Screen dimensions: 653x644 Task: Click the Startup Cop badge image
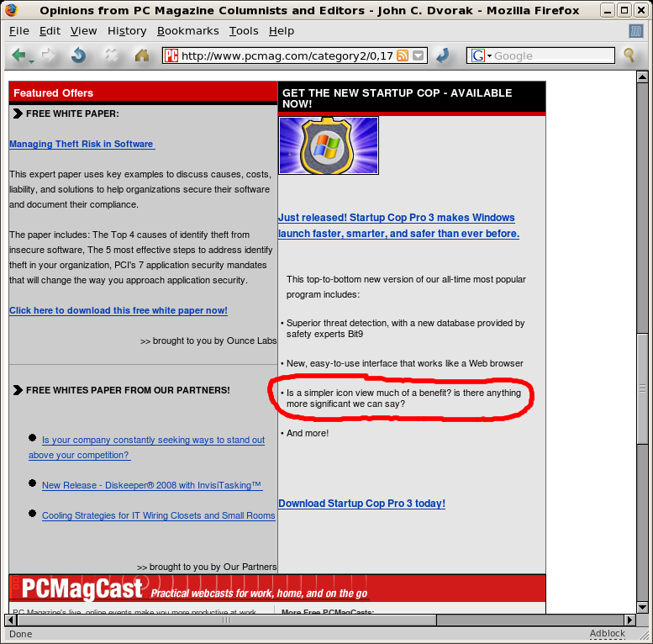[329, 145]
